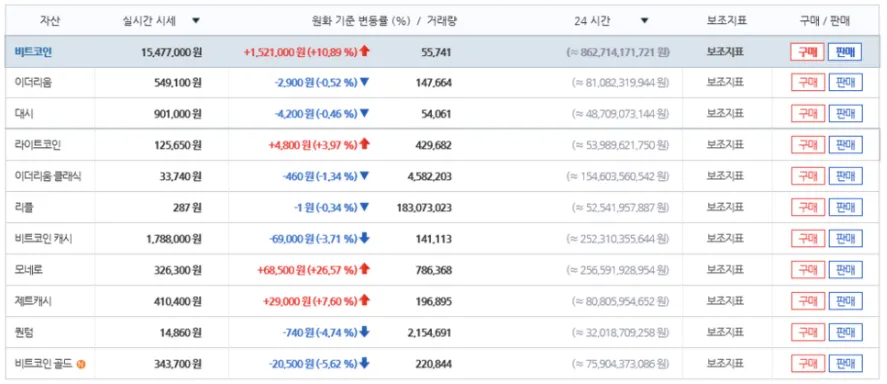Sell 모네로 with 판매 button
This screenshot has height=384, width=887.
pos(845,270)
